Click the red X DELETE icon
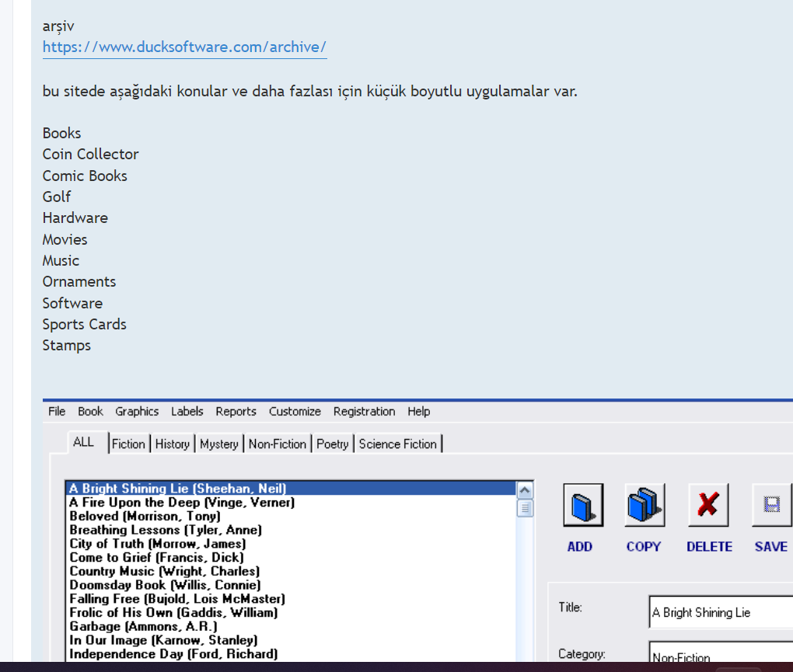 click(x=708, y=505)
